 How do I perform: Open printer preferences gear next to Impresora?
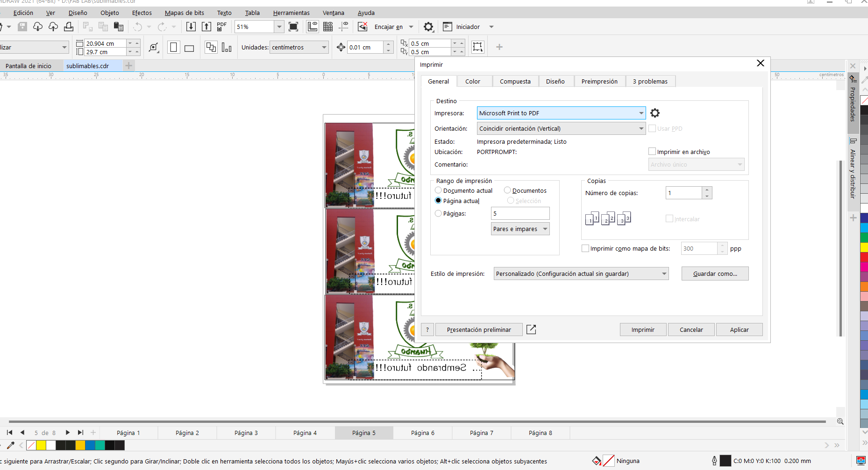(655, 113)
